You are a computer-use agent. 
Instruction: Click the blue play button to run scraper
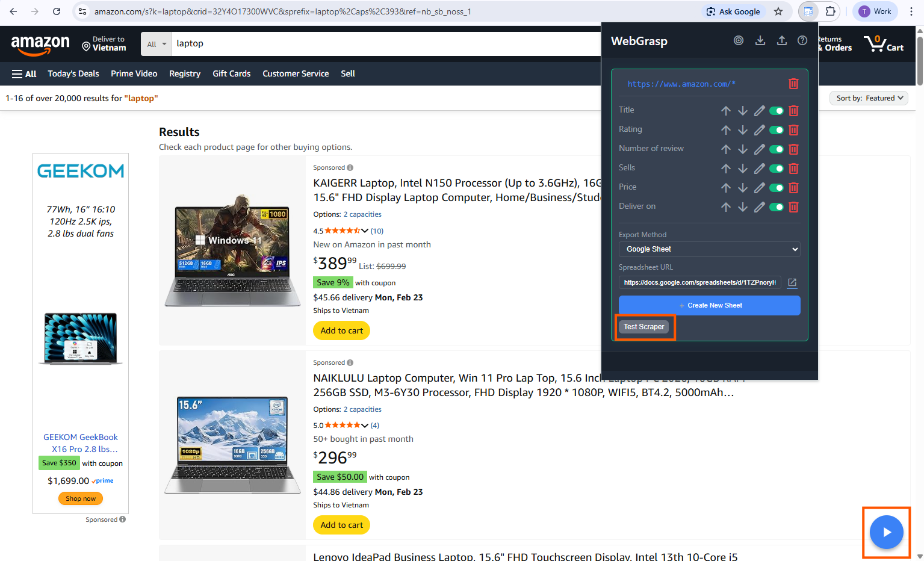coord(886,532)
